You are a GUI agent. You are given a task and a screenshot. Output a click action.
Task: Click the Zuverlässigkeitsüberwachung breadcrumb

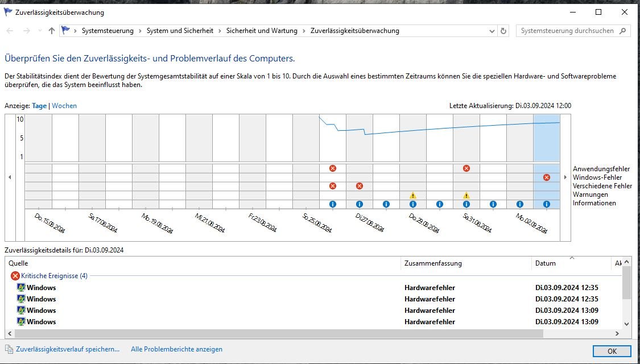coord(354,31)
